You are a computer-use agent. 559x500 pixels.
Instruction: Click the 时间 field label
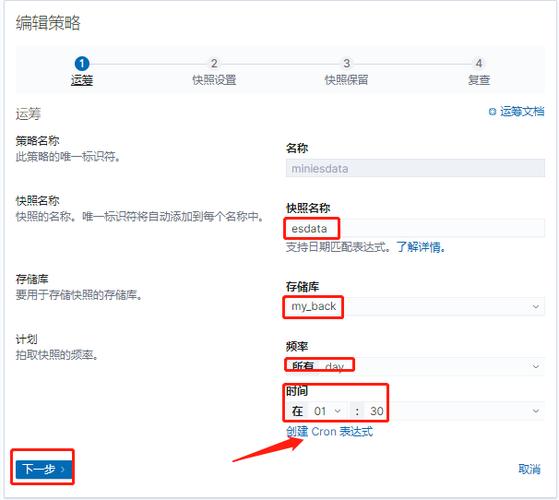coord(297,391)
